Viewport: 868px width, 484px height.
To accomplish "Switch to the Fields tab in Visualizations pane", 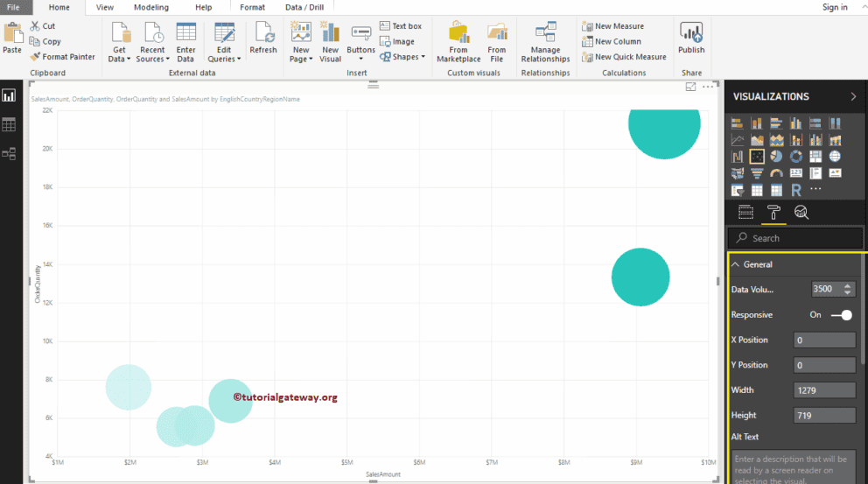I will point(745,213).
